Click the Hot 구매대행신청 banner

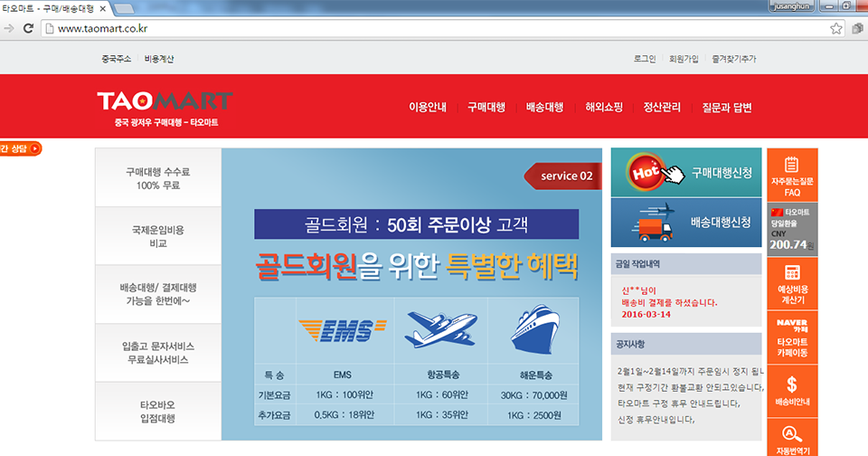686,172
